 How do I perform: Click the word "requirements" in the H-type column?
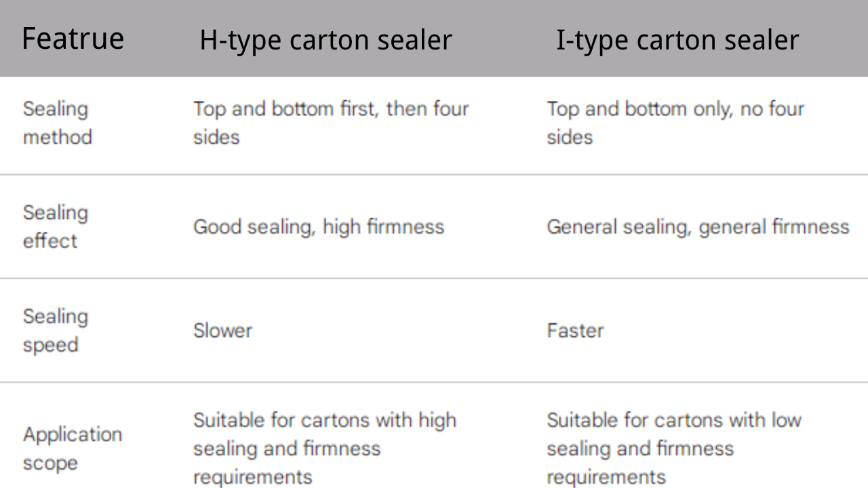252,477
